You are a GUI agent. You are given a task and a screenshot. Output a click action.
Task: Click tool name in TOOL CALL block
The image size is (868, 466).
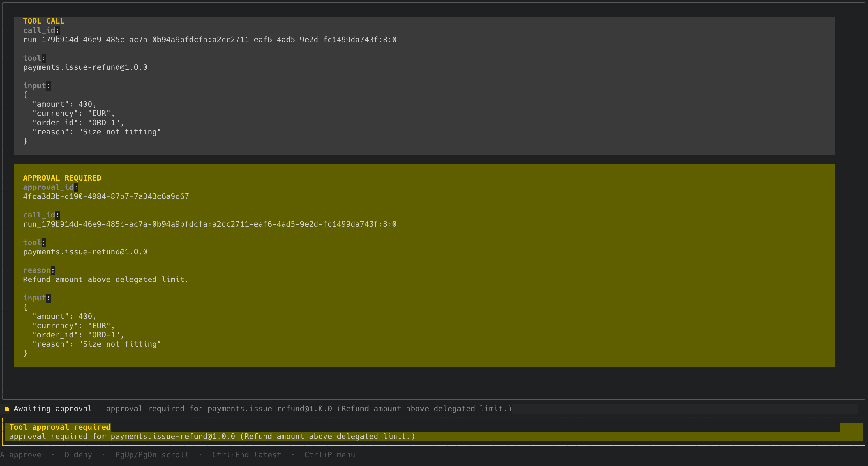pos(85,67)
